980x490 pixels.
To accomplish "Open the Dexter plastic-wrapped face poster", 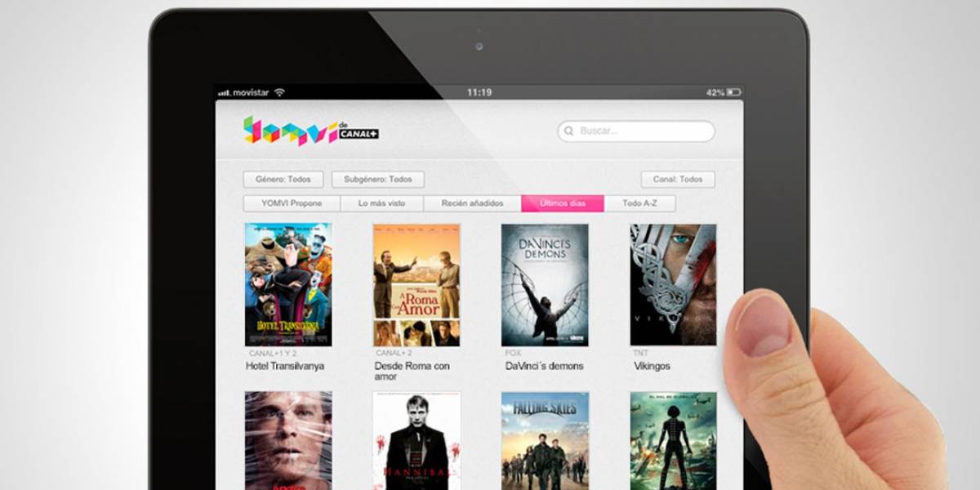I will tap(288, 441).
